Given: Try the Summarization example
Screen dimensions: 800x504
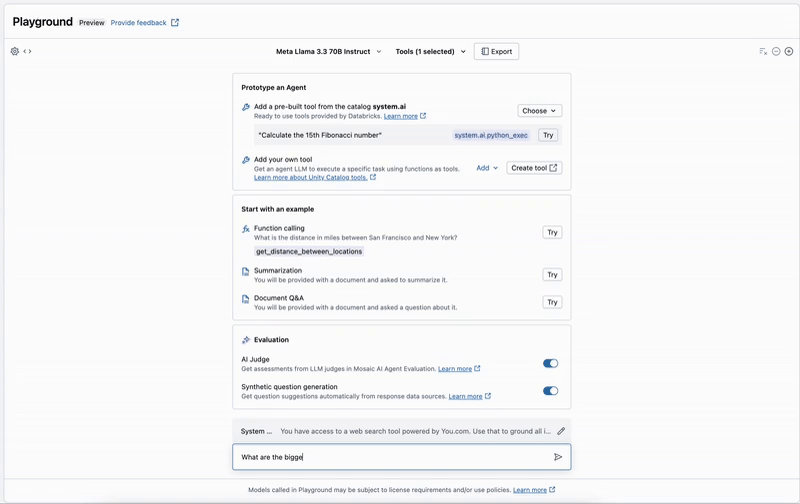Looking at the screenshot, I should click(551, 274).
